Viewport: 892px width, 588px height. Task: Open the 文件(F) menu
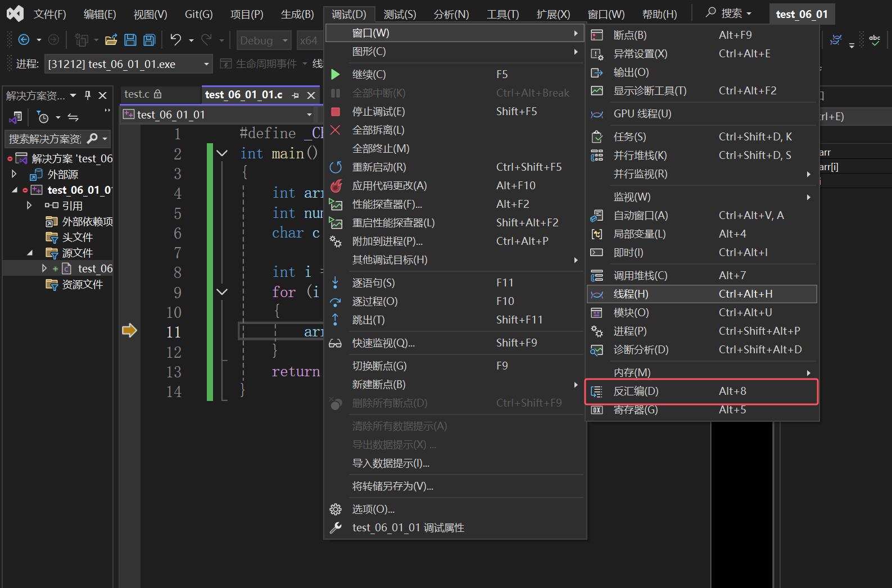pyautogui.click(x=49, y=14)
